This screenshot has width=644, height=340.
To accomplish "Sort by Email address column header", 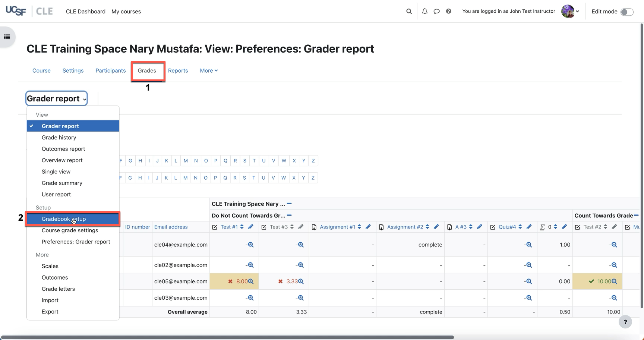I will pos(171,227).
